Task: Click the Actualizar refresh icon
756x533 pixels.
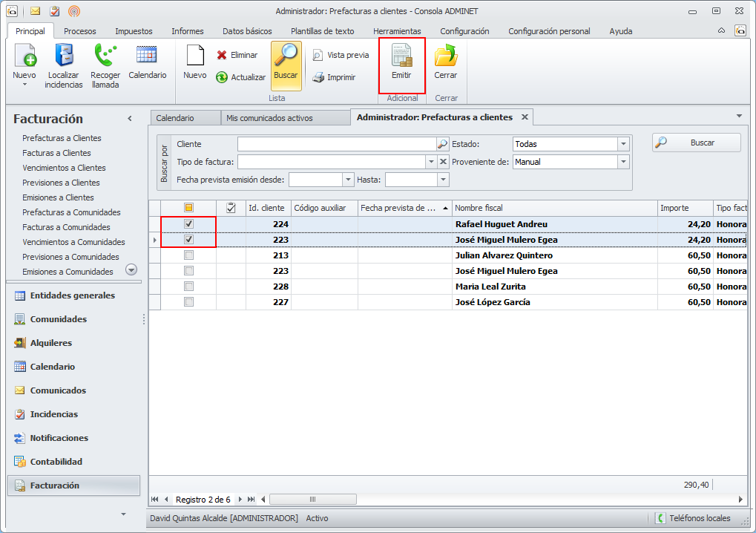Action: click(x=222, y=77)
